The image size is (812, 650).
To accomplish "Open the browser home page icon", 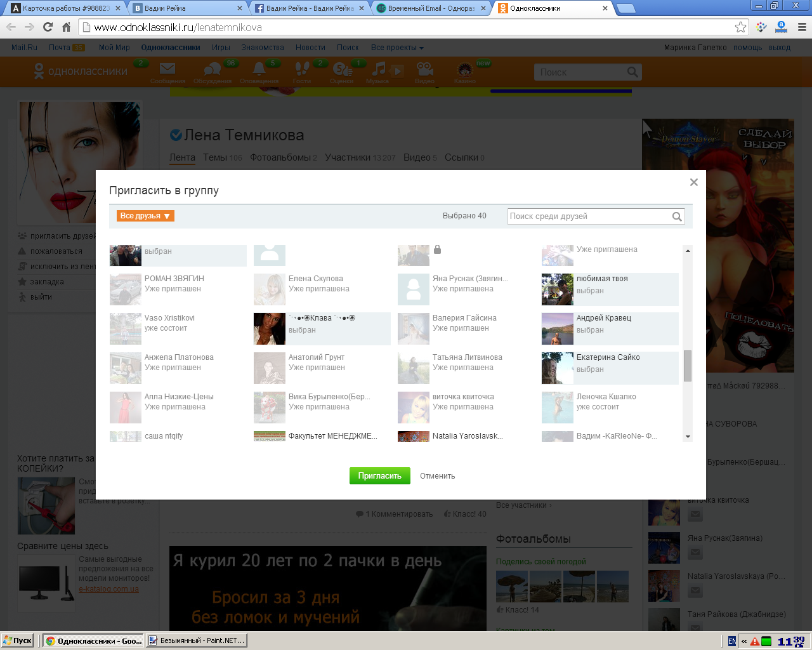I will click(x=66, y=27).
